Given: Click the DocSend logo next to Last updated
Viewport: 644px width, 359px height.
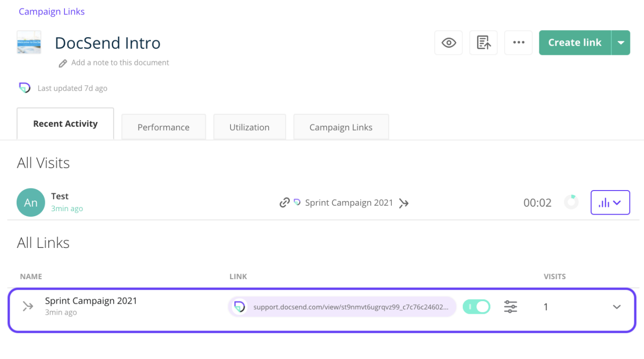Looking at the screenshot, I should click(25, 88).
